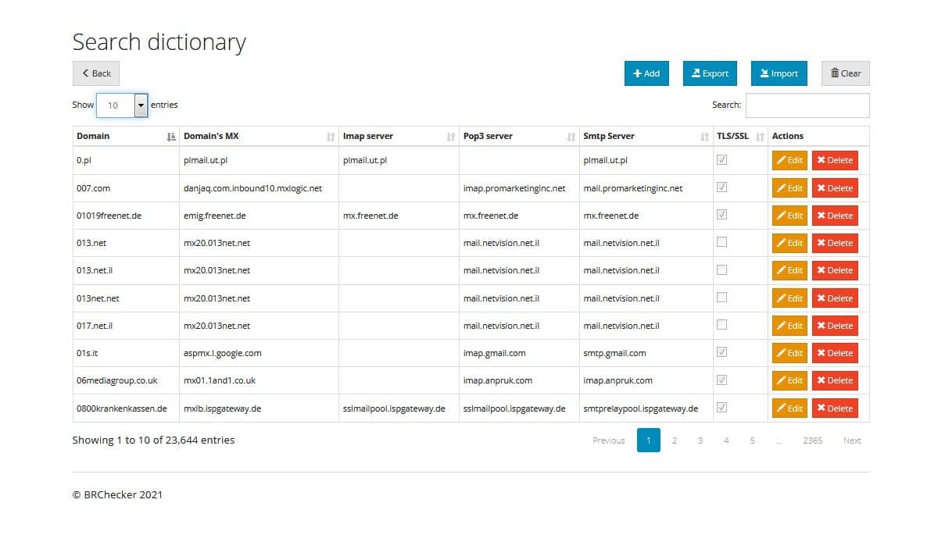Sort by the Pop3 server column arrows

571,137
